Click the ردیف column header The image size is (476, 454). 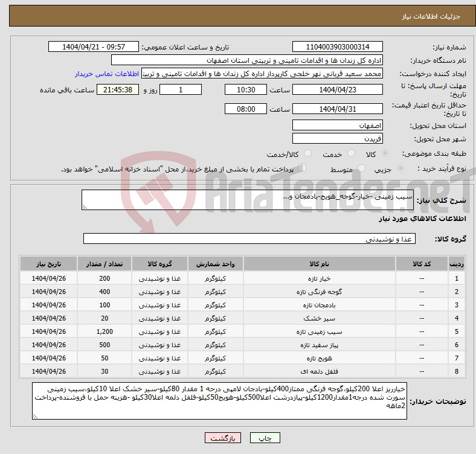[x=457, y=264]
